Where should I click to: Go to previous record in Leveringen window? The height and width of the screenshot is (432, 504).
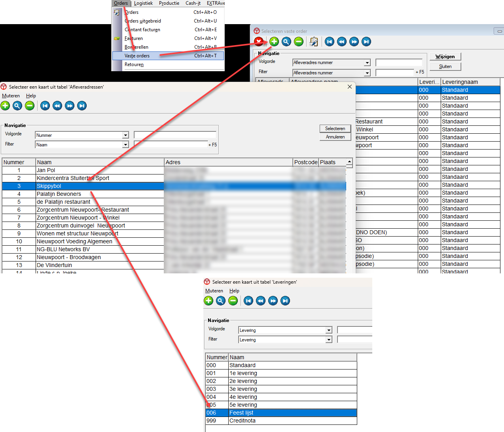pos(261,301)
